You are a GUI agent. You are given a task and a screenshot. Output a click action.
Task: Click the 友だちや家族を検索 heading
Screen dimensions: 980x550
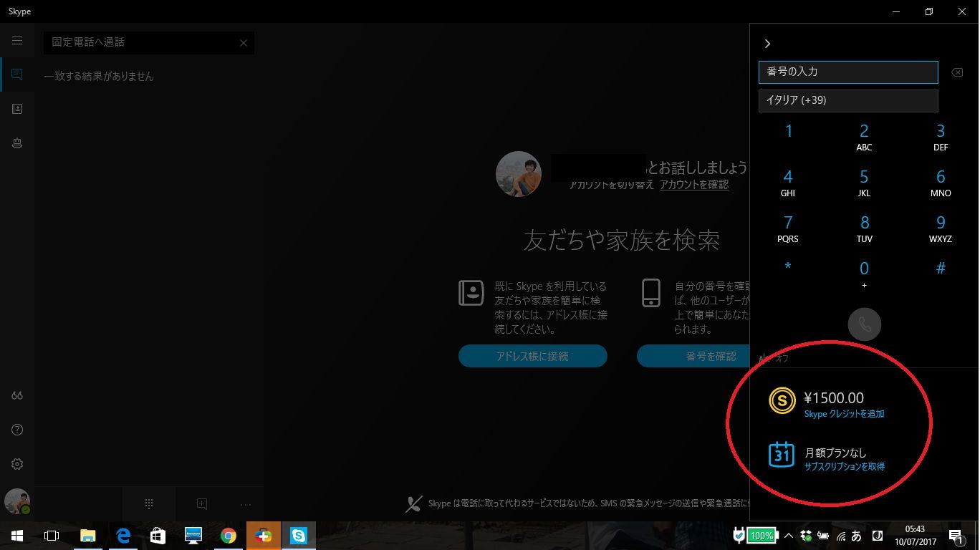(x=622, y=240)
